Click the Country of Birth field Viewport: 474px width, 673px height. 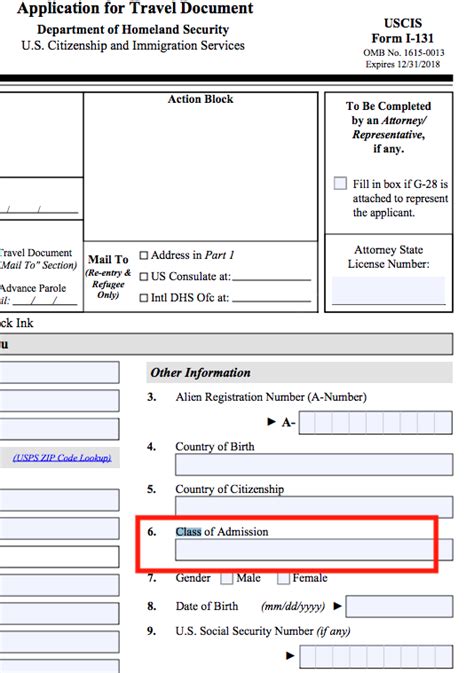tap(314, 464)
